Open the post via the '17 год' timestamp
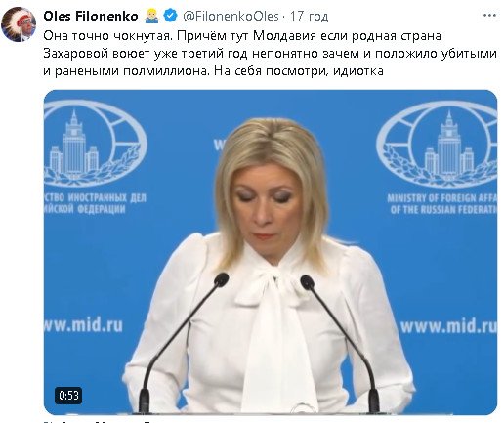 [x=309, y=16]
